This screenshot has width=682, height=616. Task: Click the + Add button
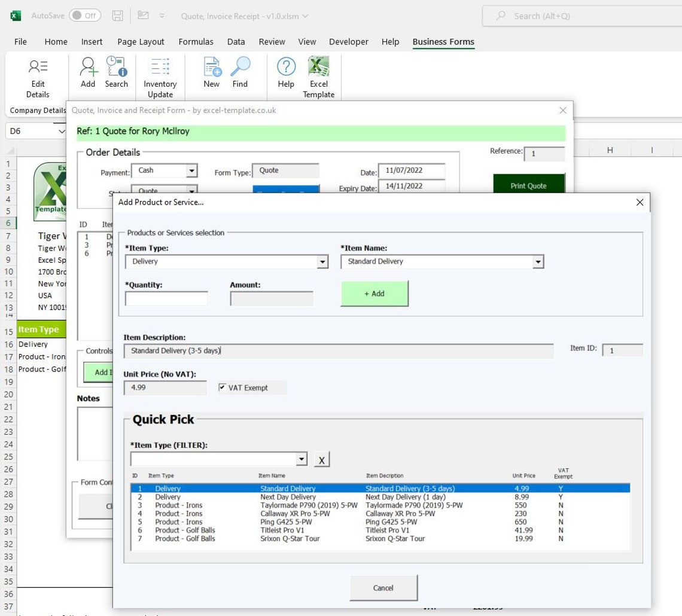tap(374, 293)
